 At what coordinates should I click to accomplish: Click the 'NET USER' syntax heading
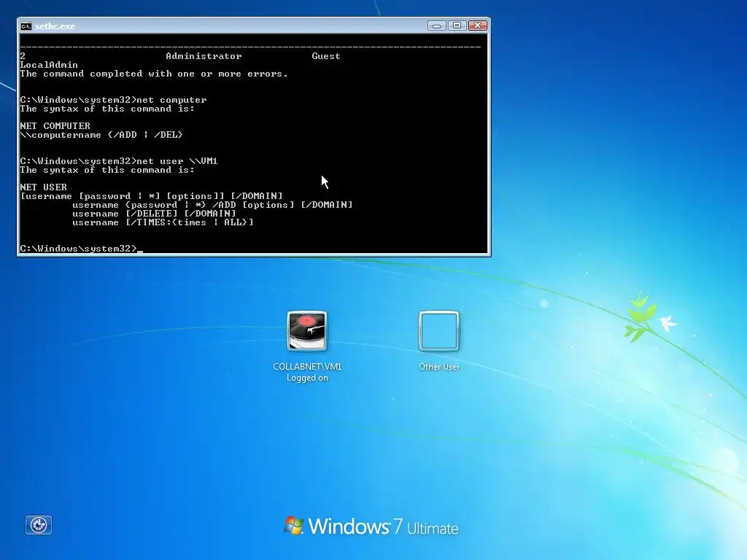(43, 187)
